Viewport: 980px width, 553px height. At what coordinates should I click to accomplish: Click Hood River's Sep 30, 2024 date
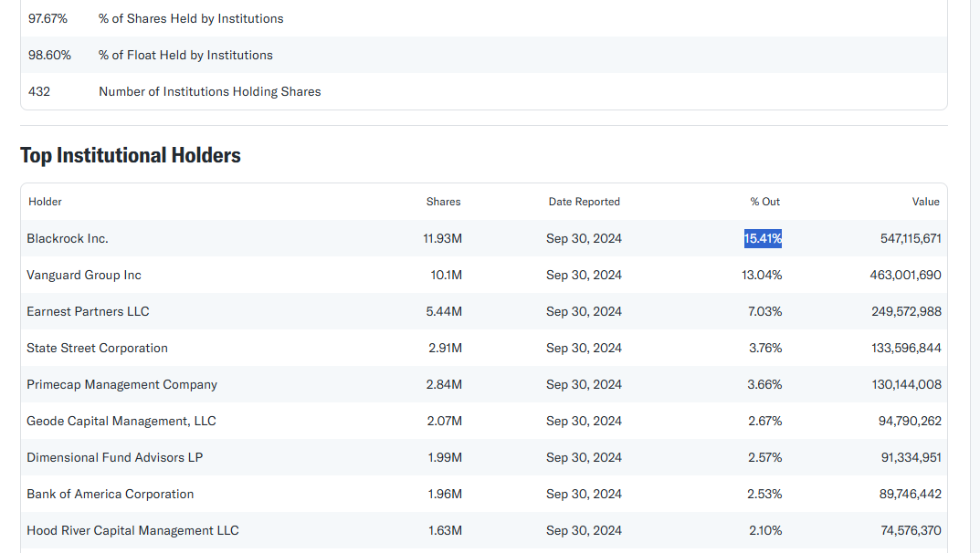pyautogui.click(x=584, y=530)
